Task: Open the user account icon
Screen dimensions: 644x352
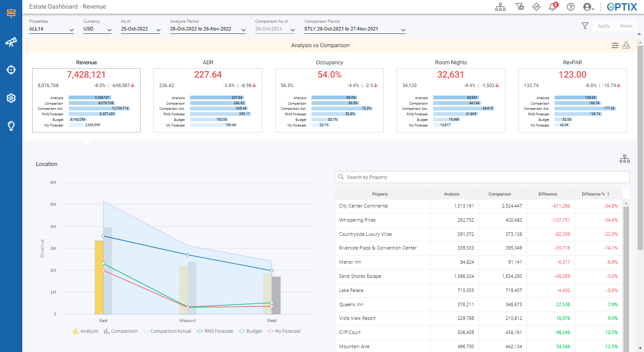Action: (588, 7)
